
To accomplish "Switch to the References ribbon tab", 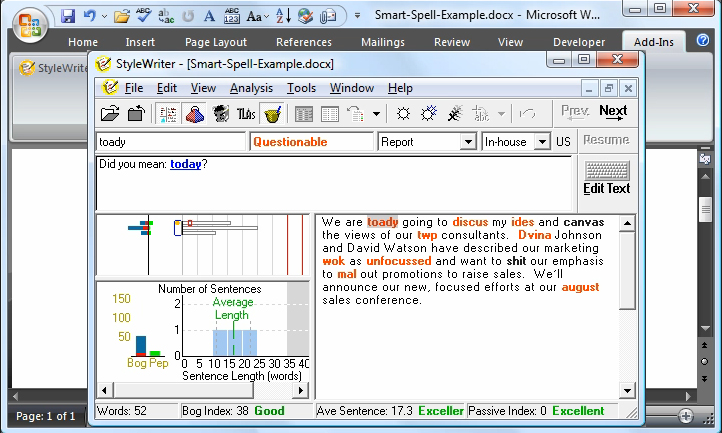I will click(304, 42).
